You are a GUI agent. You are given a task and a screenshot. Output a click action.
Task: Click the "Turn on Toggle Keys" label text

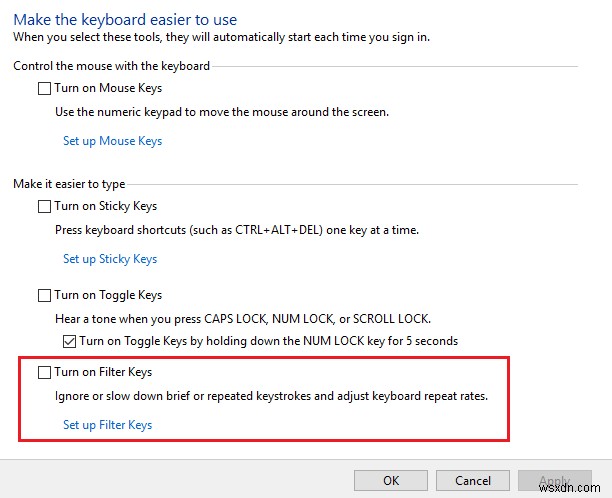pos(108,296)
